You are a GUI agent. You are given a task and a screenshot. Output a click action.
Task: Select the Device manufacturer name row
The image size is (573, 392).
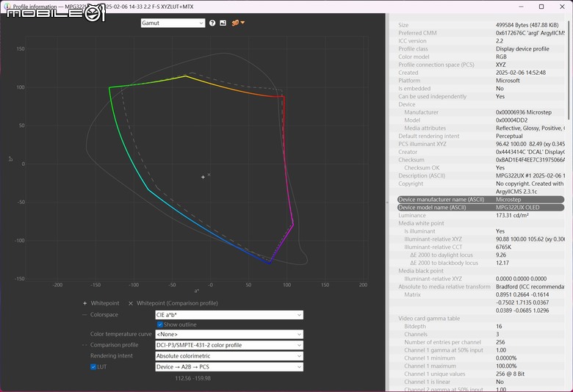(x=480, y=200)
